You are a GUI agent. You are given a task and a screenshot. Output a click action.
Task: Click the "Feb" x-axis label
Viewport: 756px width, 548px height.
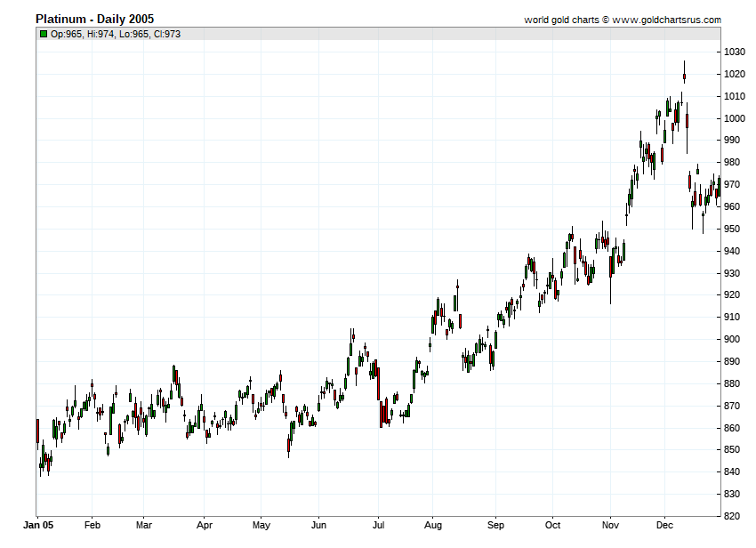click(92, 525)
